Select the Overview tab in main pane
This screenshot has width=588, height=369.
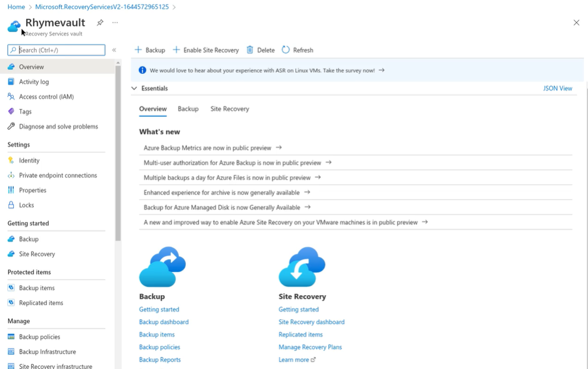153,109
